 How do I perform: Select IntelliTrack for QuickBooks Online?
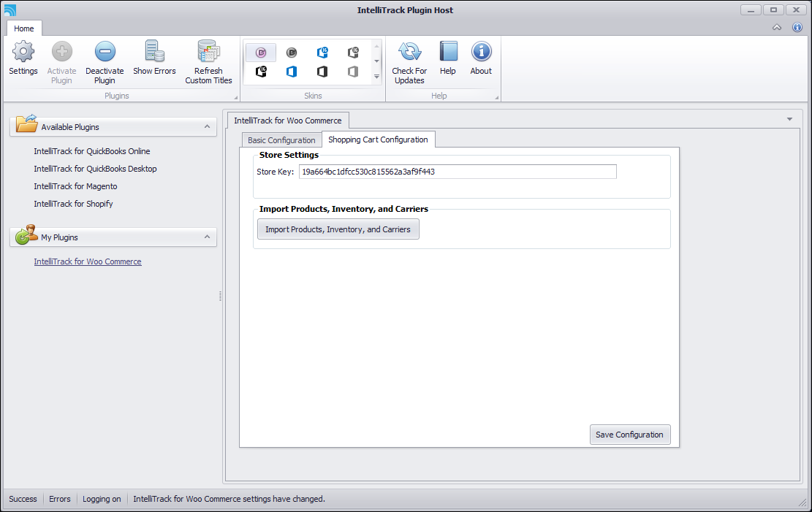click(92, 151)
